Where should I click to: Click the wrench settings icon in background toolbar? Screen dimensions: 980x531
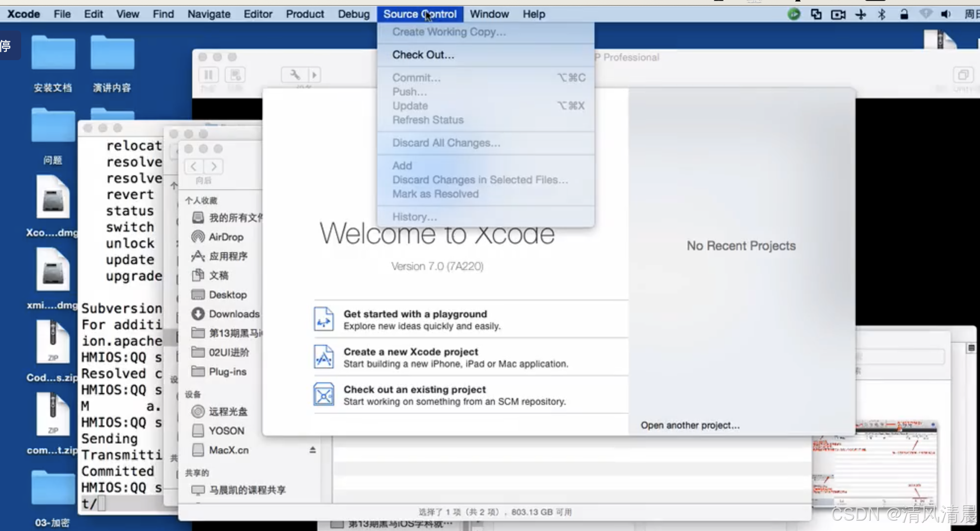294,75
